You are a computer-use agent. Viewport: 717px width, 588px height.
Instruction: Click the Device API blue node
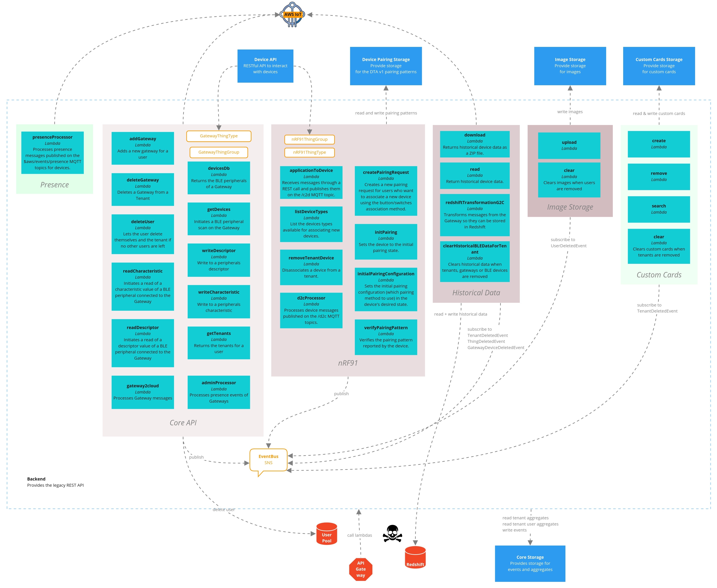point(266,66)
